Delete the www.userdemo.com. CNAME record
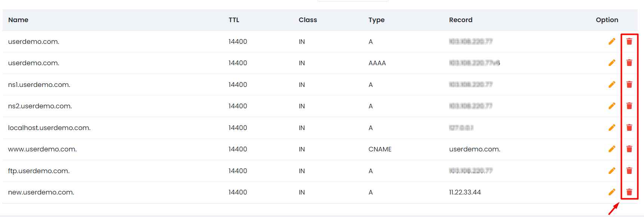The image size is (644, 217). (x=629, y=149)
